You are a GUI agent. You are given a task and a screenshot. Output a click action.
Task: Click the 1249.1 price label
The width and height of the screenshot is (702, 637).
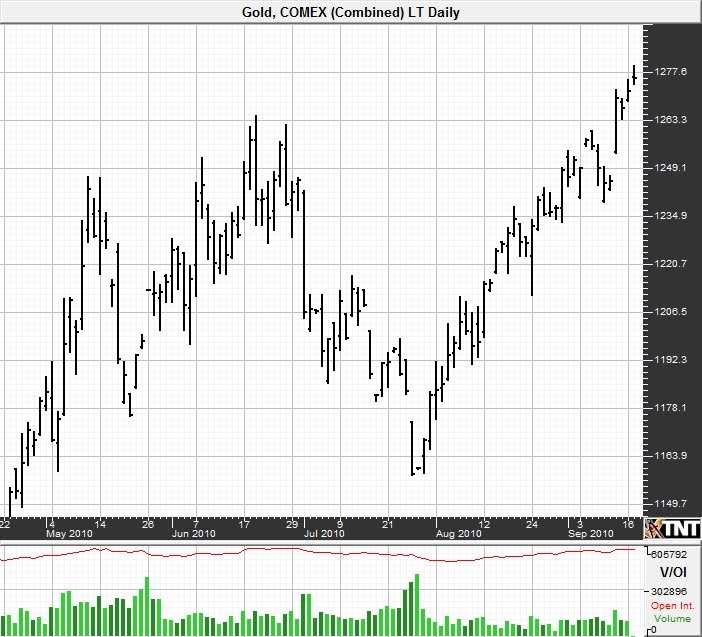coord(670,167)
